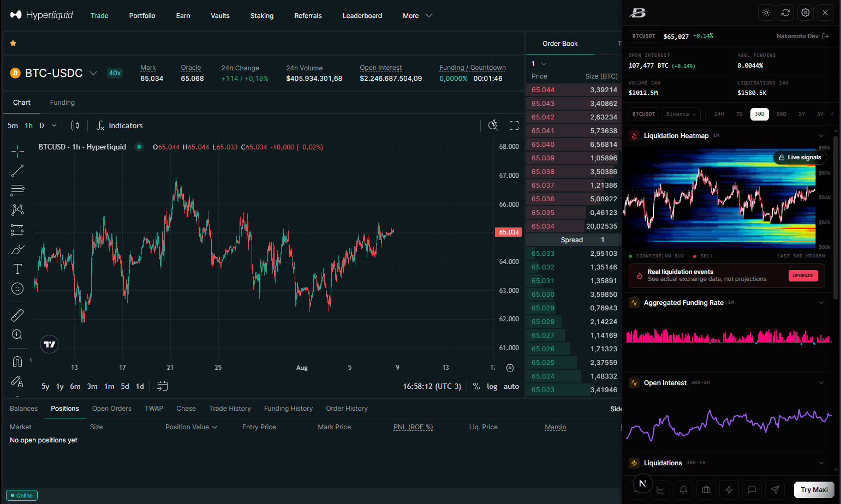The width and height of the screenshot is (841, 504).
Task: Click the red UPGRADE button
Action: click(x=803, y=275)
